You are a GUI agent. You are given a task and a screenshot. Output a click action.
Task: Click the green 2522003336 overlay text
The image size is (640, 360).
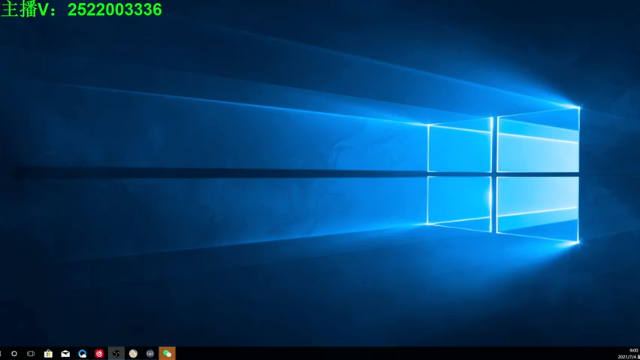click(x=115, y=10)
